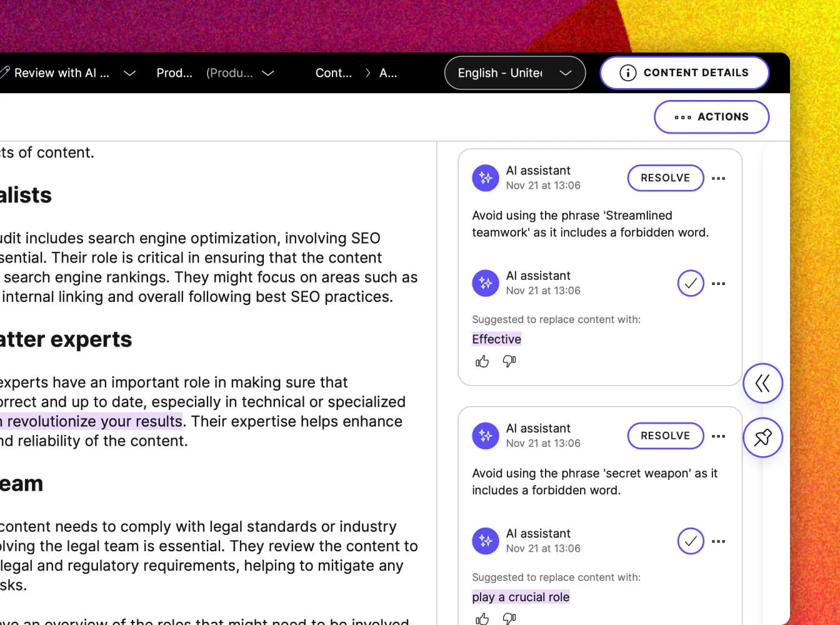The image size is (840, 625).
Task: Click highlighted 'revolutionize your results' text
Action: point(94,421)
